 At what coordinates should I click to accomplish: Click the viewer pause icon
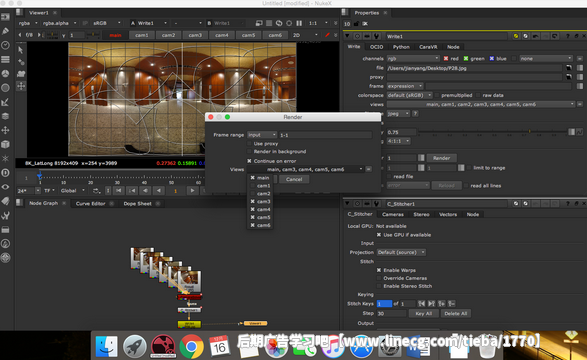pyautogui.click(x=299, y=23)
